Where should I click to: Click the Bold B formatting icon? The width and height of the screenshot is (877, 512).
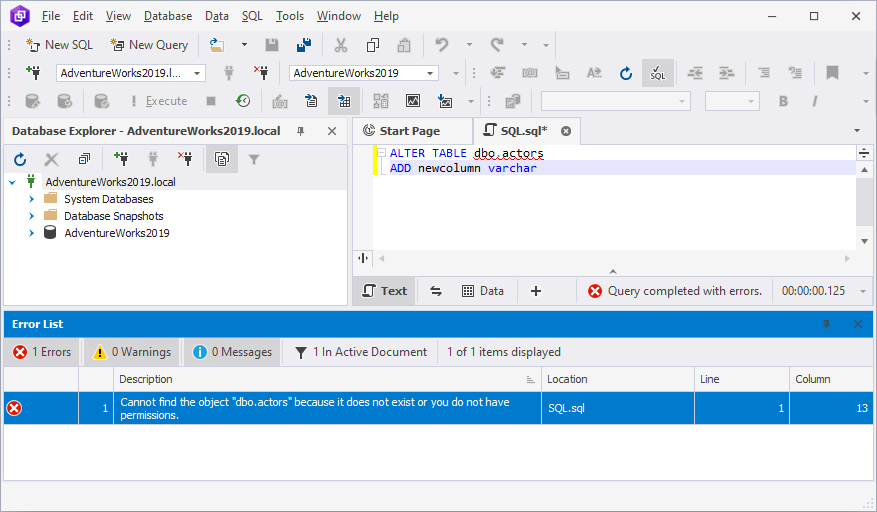(783, 101)
